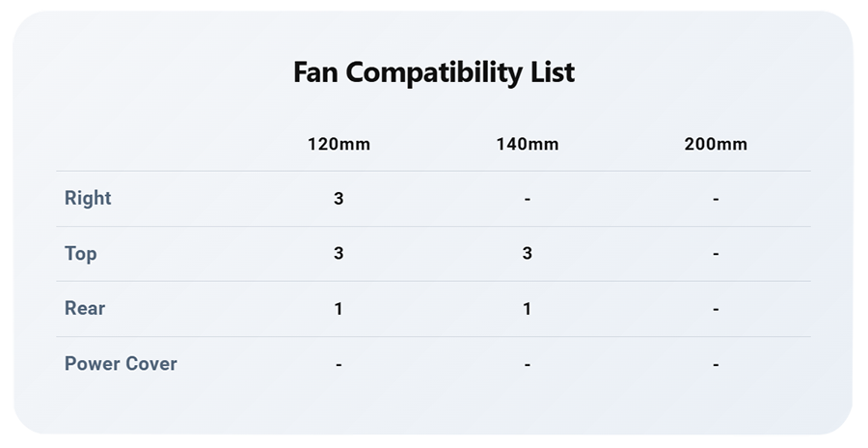Click the Top row label
The image size is (868, 448).
click(x=81, y=253)
